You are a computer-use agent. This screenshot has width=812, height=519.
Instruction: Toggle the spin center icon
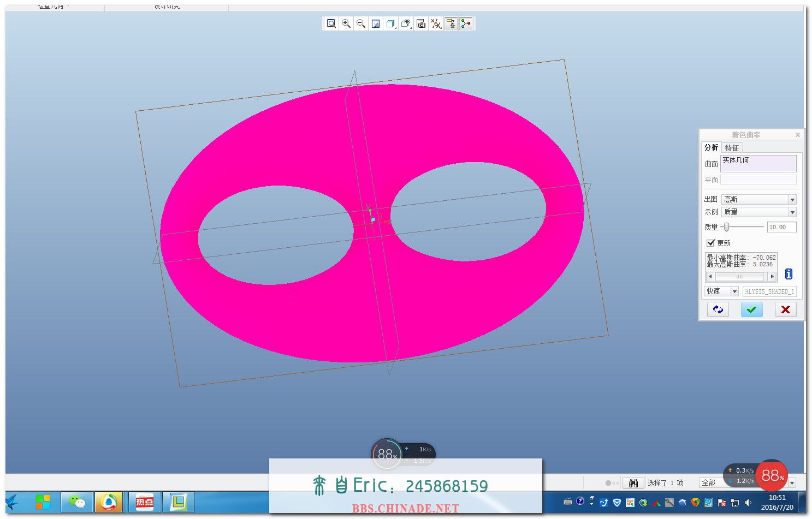(466, 23)
